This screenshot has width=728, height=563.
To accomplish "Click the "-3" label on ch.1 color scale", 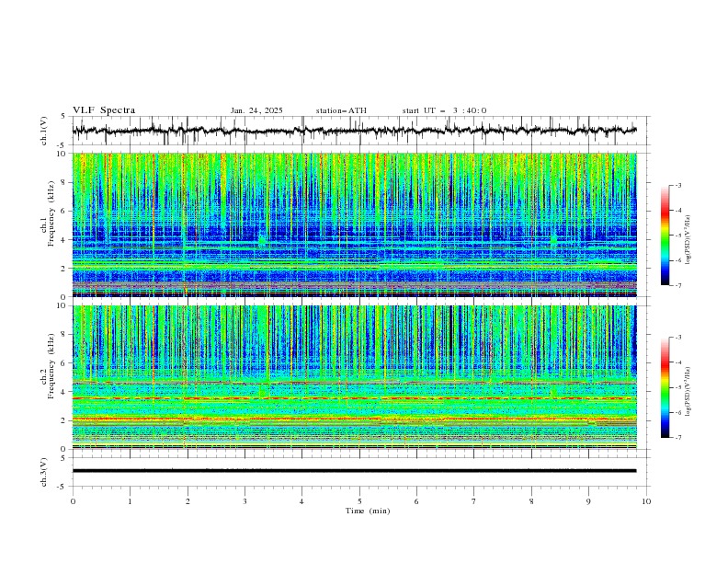I will [677, 185].
